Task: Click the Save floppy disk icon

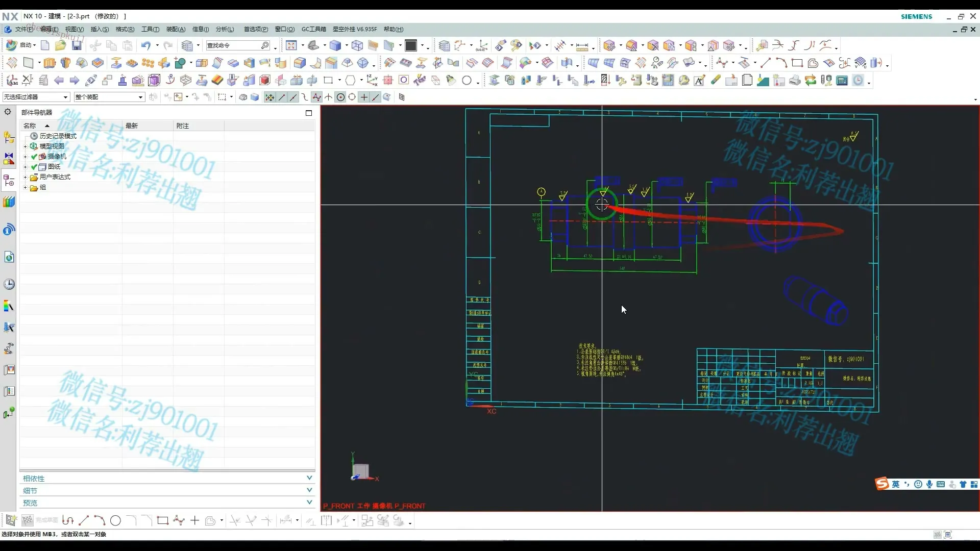Action: click(77, 45)
